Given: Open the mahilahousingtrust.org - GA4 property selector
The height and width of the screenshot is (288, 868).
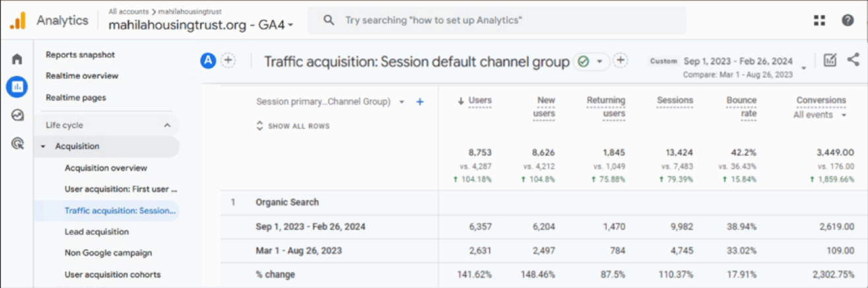Looking at the screenshot, I should click(x=201, y=24).
